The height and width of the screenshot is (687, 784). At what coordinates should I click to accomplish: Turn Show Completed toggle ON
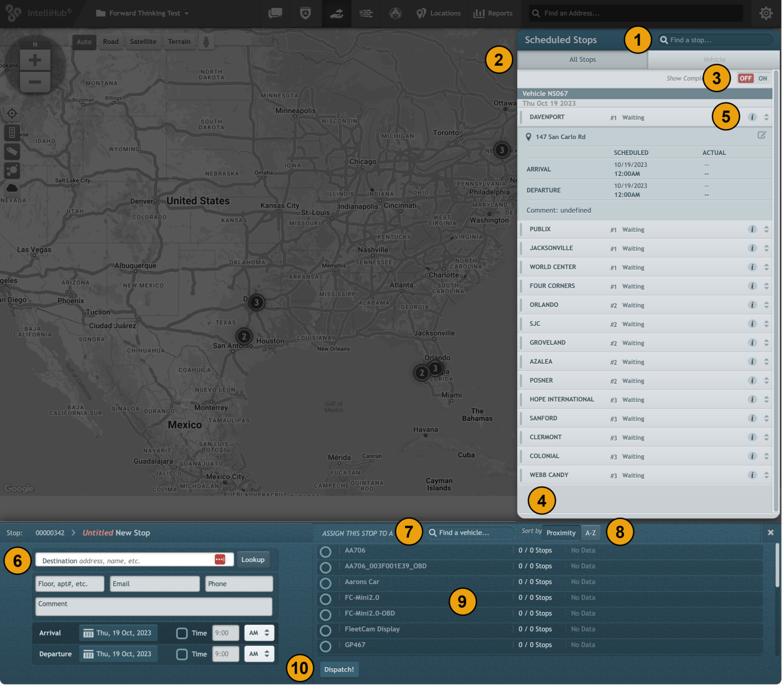763,79
